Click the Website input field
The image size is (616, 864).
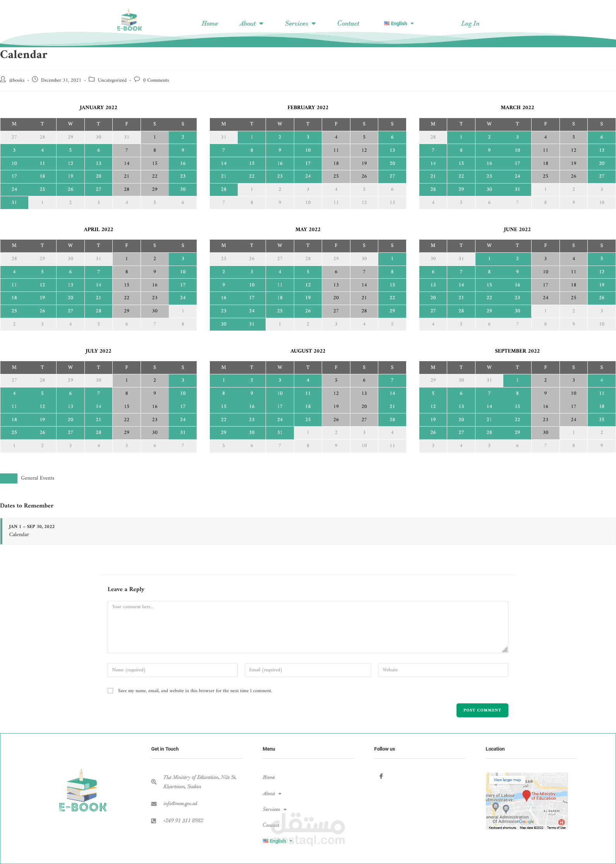(x=443, y=670)
